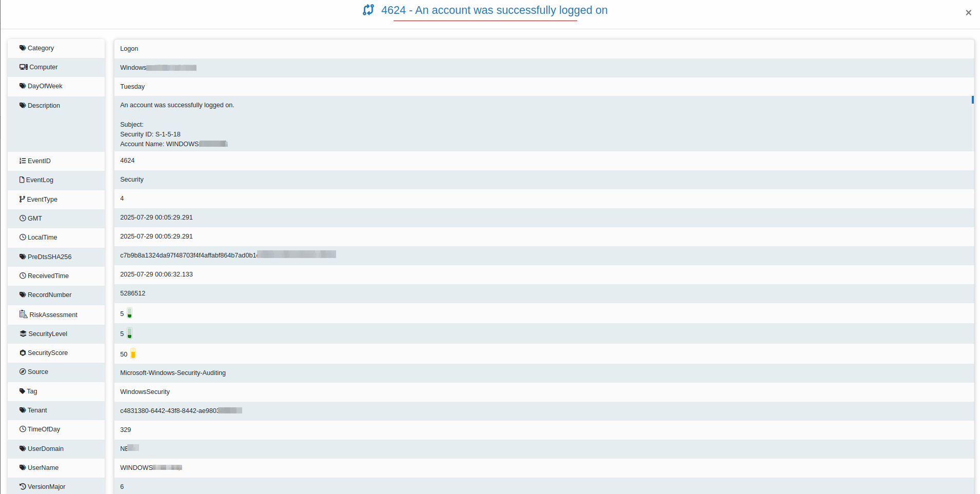Image resolution: width=980 pixels, height=494 pixels.
Task: Click the event correlation icon beside the title
Action: click(x=368, y=10)
